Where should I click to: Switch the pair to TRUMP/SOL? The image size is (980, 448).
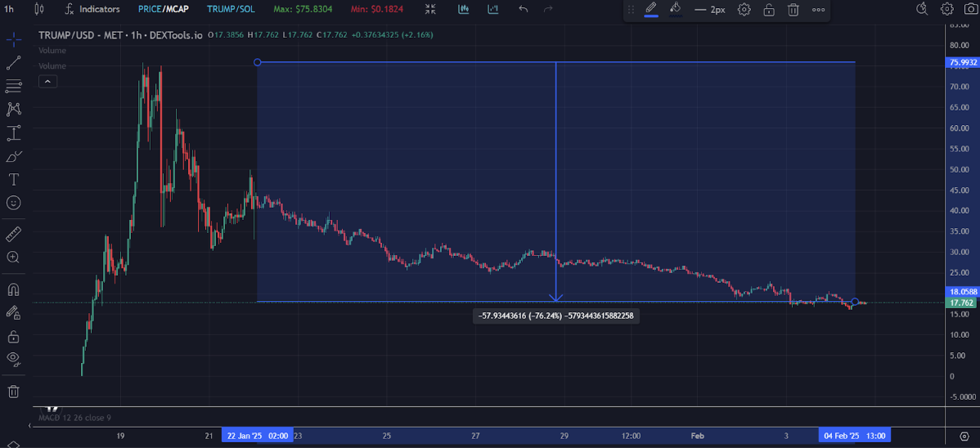(230, 9)
